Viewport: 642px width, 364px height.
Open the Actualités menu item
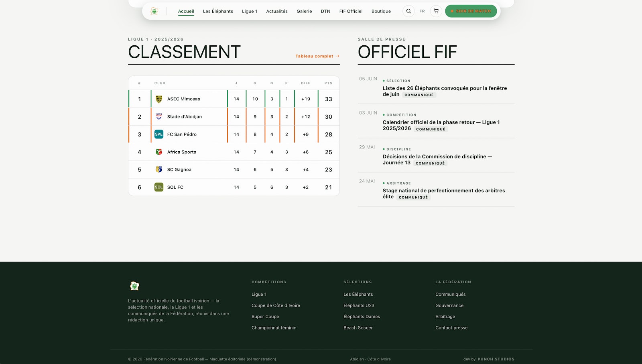click(277, 11)
